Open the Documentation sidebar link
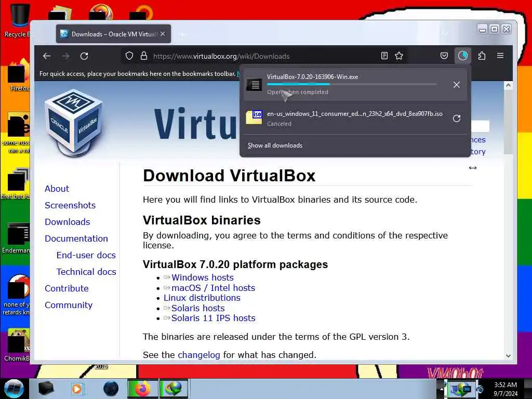Image resolution: width=532 pixels, height=399 pixels. coord(76,238)
